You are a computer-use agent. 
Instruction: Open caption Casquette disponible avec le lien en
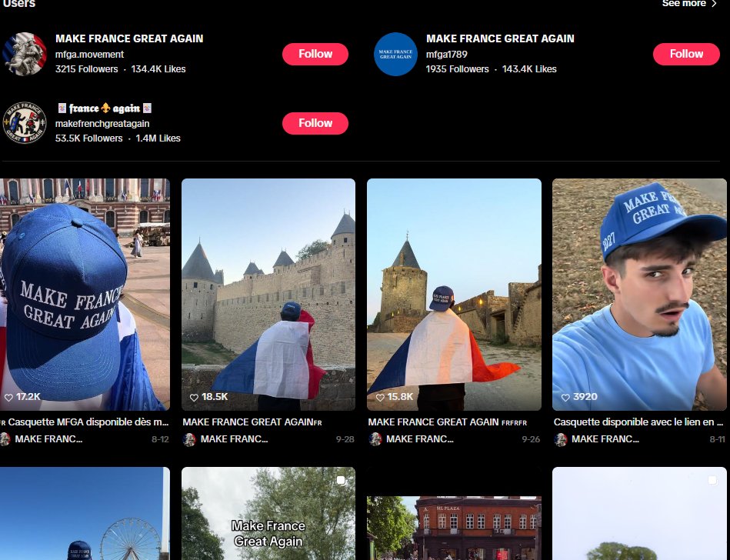click(x=638, y=422)
